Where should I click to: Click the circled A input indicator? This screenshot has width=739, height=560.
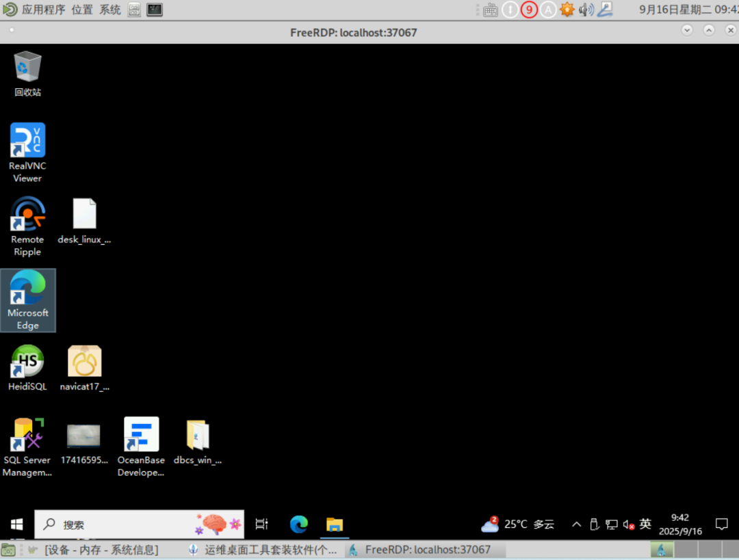pos(547,10)
